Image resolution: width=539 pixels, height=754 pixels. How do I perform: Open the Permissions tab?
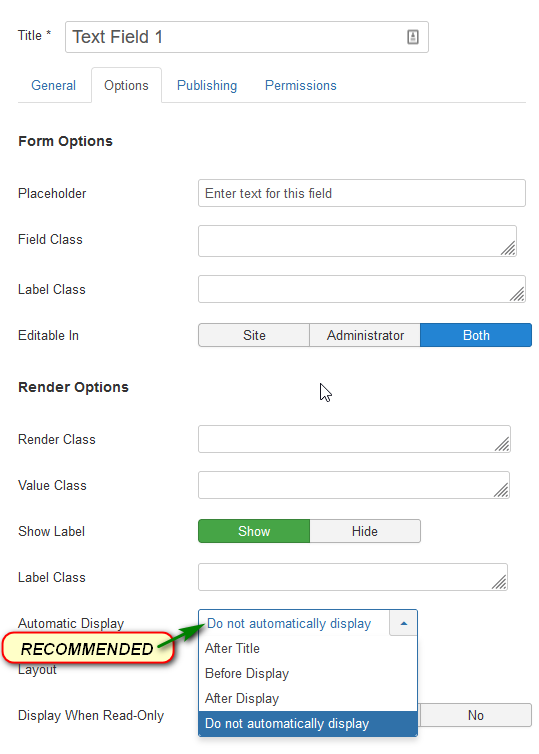301,86
